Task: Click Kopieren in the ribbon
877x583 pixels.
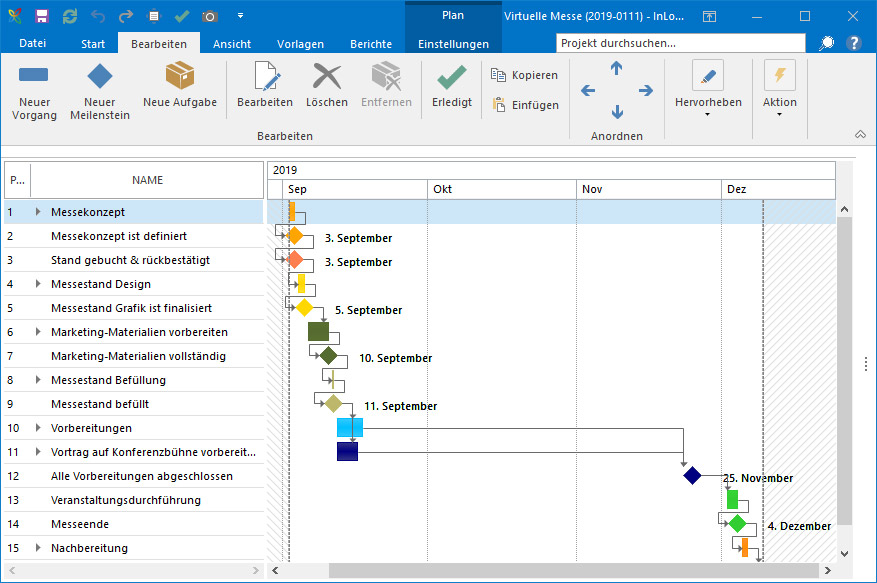Action: (x=525, y=75)
